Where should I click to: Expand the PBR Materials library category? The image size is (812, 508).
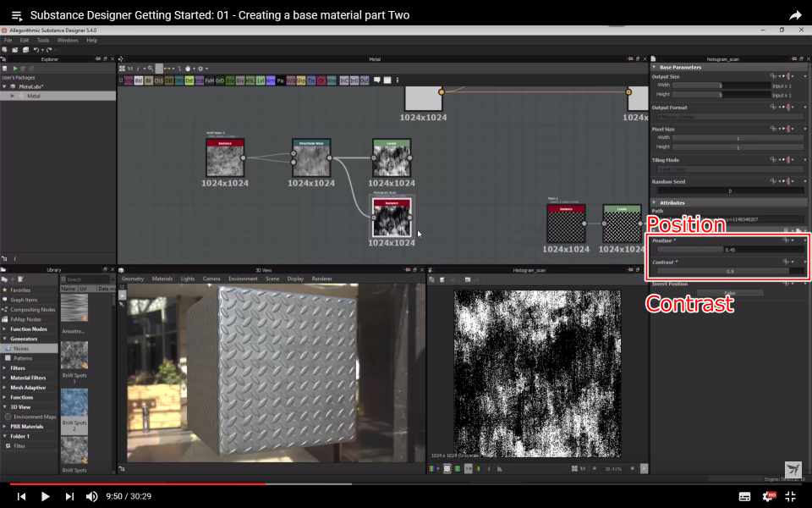(x=5, y=427)
